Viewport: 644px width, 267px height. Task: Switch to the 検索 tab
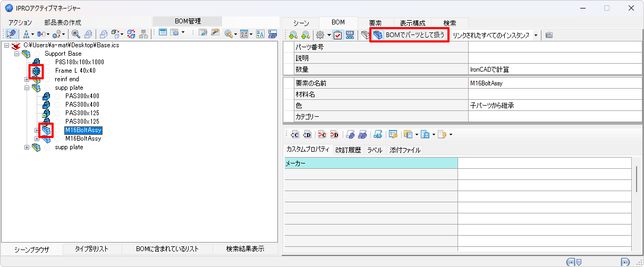pos(450,23)
